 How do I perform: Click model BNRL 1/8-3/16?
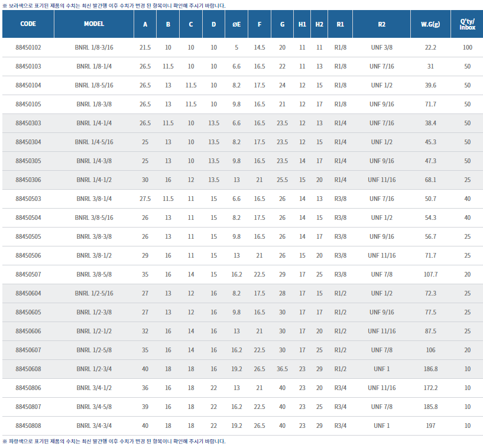pyautogui.click(x=94, y=47)
